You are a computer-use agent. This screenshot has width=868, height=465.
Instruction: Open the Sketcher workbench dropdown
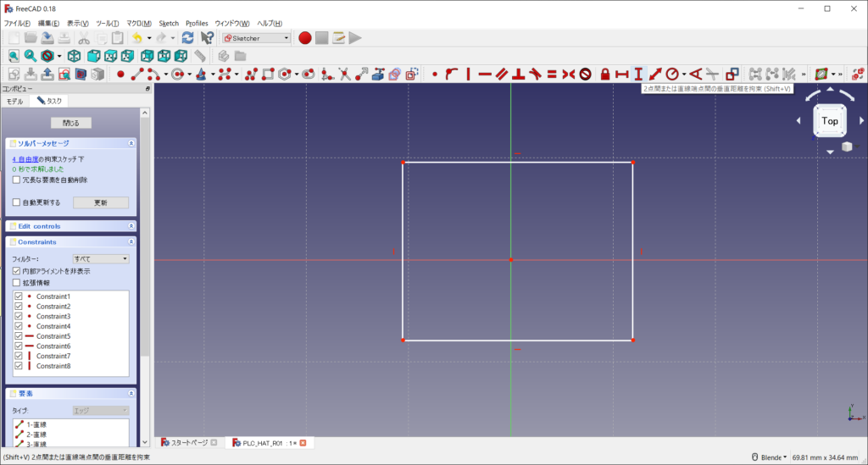[256, 38]
